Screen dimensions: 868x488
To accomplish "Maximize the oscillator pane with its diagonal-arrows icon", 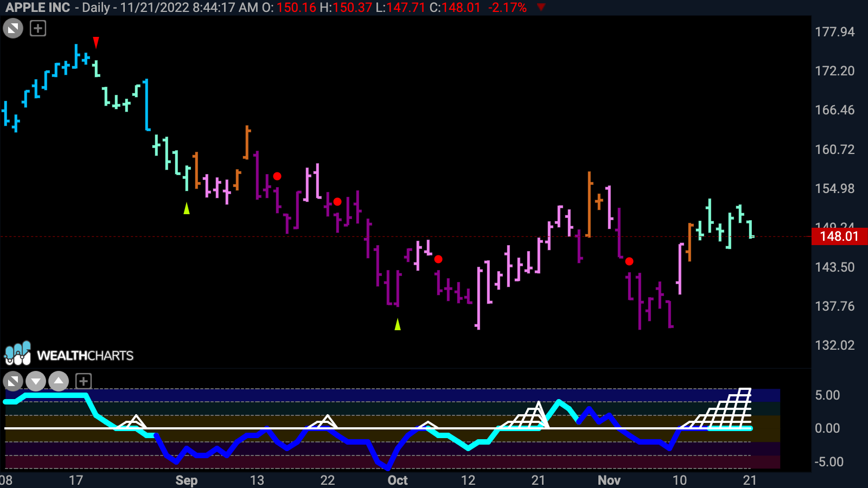I will [13, 381].
